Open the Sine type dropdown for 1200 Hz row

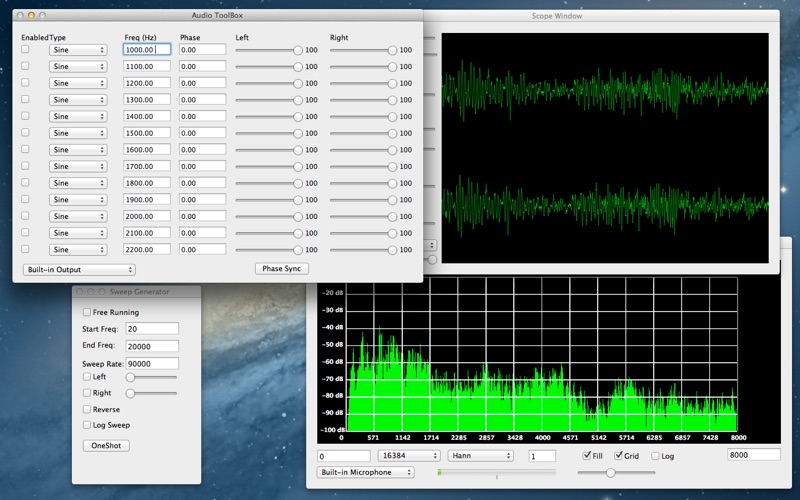click(78, 83)
